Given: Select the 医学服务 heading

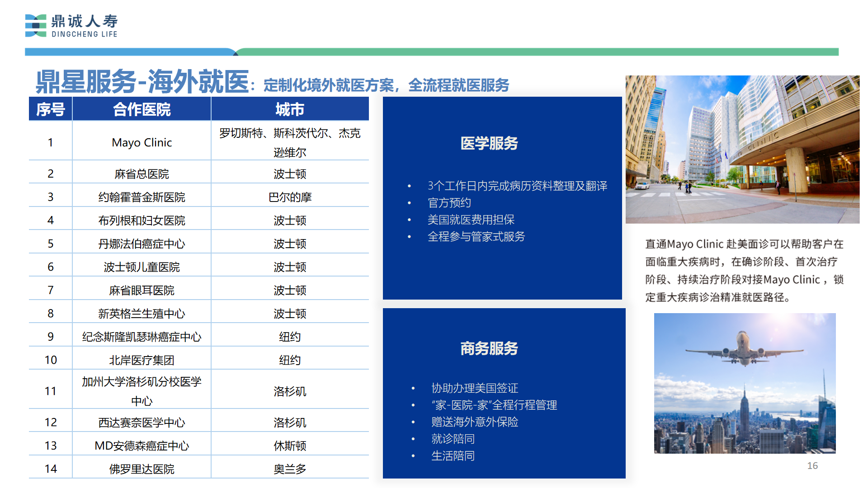Looking at the screenshot, I should [489, 143].
